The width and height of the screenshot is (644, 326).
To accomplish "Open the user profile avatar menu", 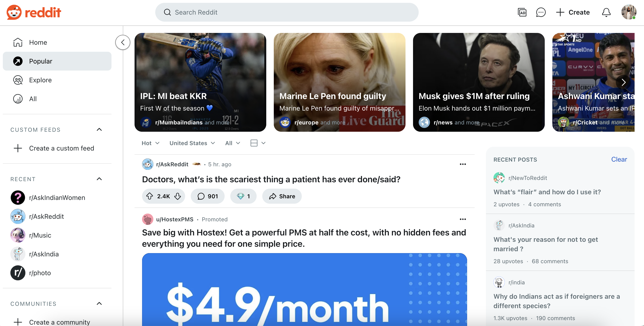I will [x=628, y=12].
